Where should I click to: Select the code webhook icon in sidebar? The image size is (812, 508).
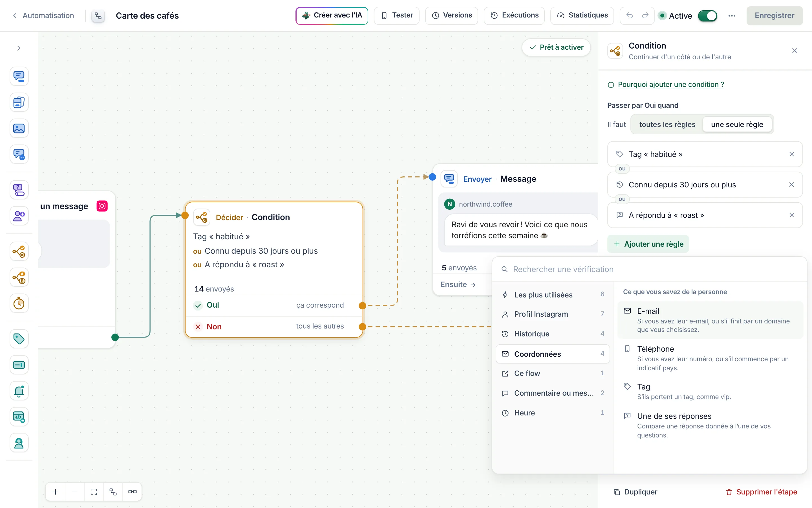point(19,417)
